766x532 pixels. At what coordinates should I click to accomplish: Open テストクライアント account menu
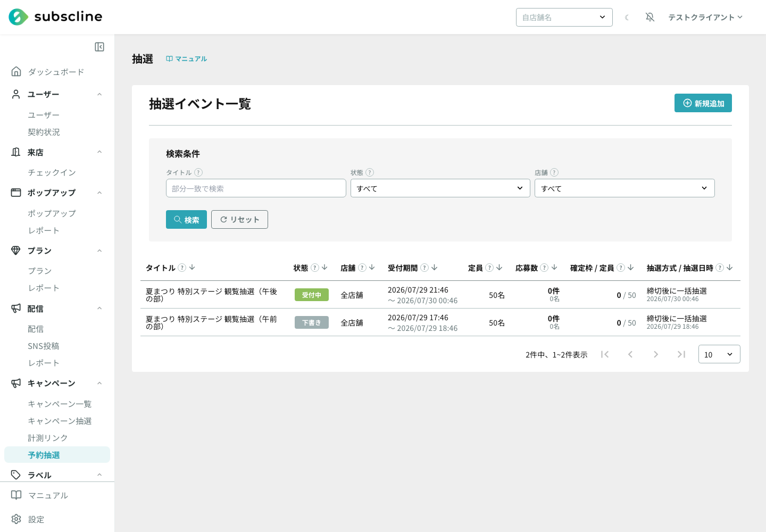705,17
